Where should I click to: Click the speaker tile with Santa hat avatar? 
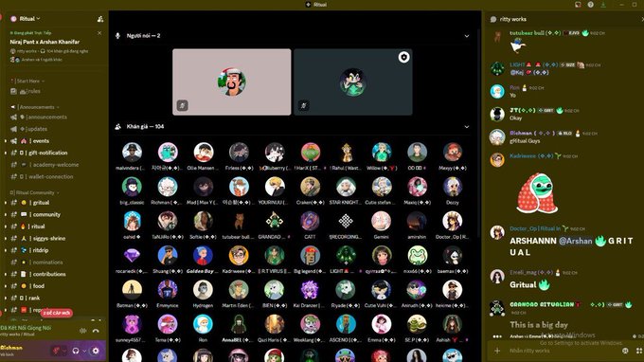pos(232,82)
